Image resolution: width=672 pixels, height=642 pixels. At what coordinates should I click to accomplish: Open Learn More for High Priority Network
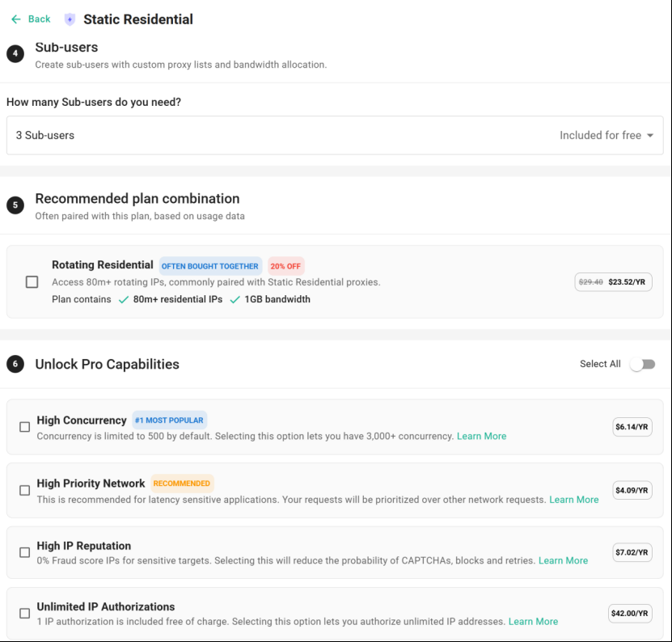click(x=574, y=500)
